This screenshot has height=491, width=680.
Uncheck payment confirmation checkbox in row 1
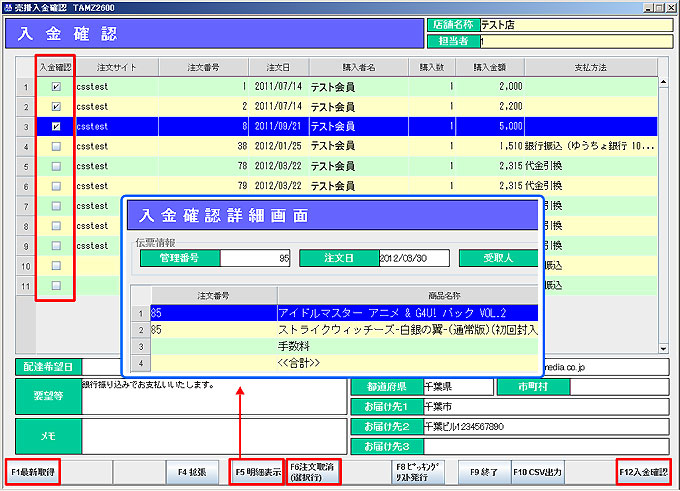(x=56, y=87)
